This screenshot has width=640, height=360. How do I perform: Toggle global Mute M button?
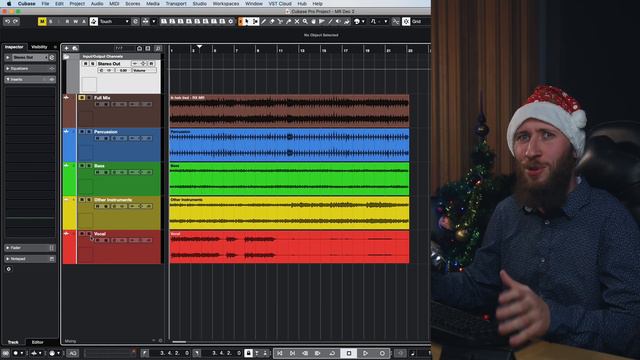coord(42,21)
